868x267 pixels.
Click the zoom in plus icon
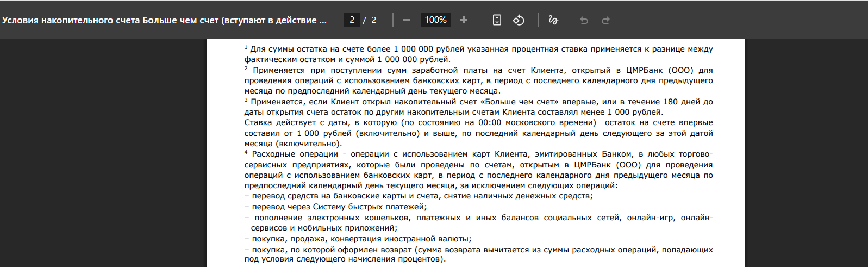pos(464,20)
